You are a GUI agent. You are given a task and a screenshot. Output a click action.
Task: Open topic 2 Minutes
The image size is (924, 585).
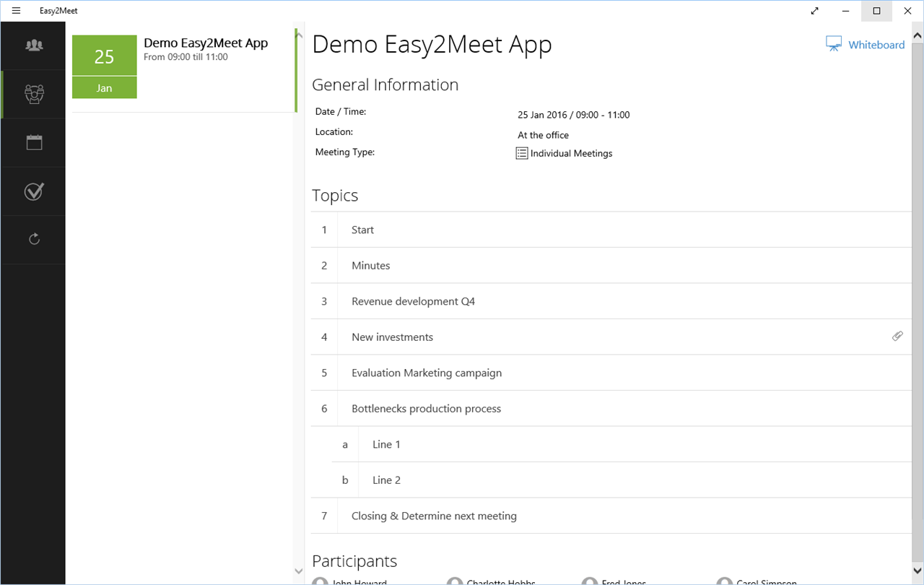[611, 266]
